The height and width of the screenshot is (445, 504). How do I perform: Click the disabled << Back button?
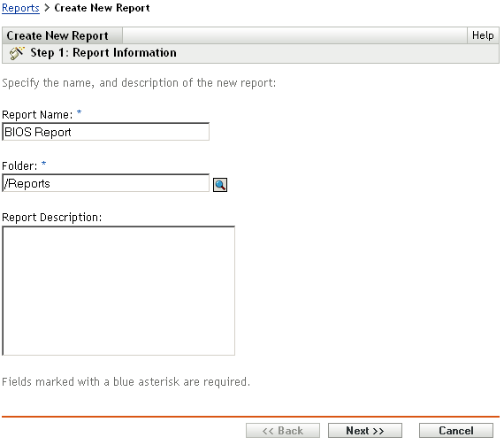click(283, 430)
